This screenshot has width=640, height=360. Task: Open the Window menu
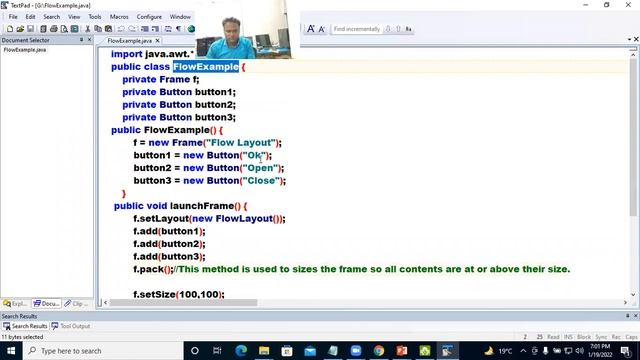pos(180,17)
